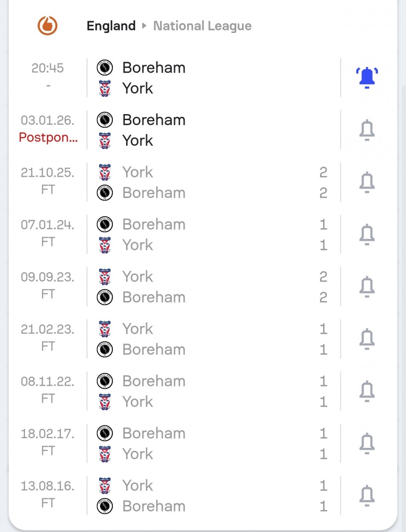Click the bell icon for the 18.02.17 match
406x532 pixels.
pos(367,443)
